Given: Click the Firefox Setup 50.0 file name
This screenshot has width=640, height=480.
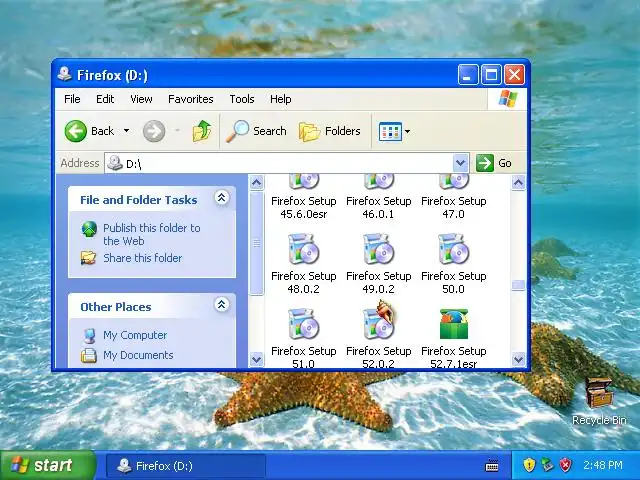Looking at the screenshot, I should point(453,282).
